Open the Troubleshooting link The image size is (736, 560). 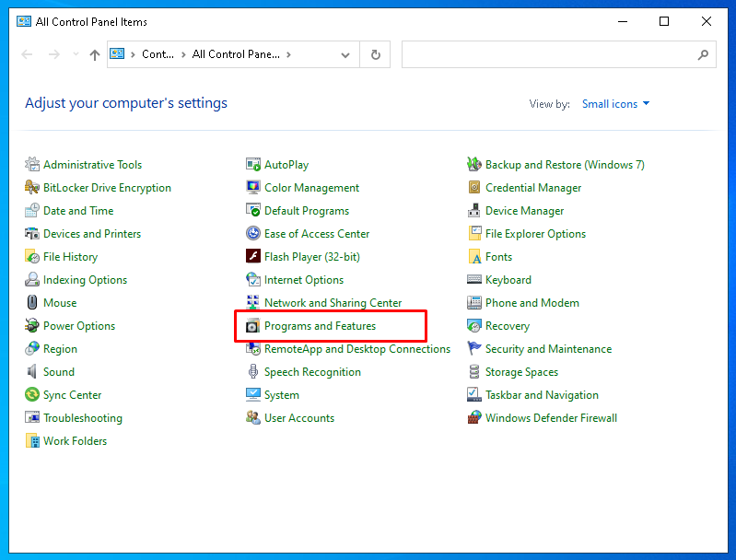(x=83, y=418)
